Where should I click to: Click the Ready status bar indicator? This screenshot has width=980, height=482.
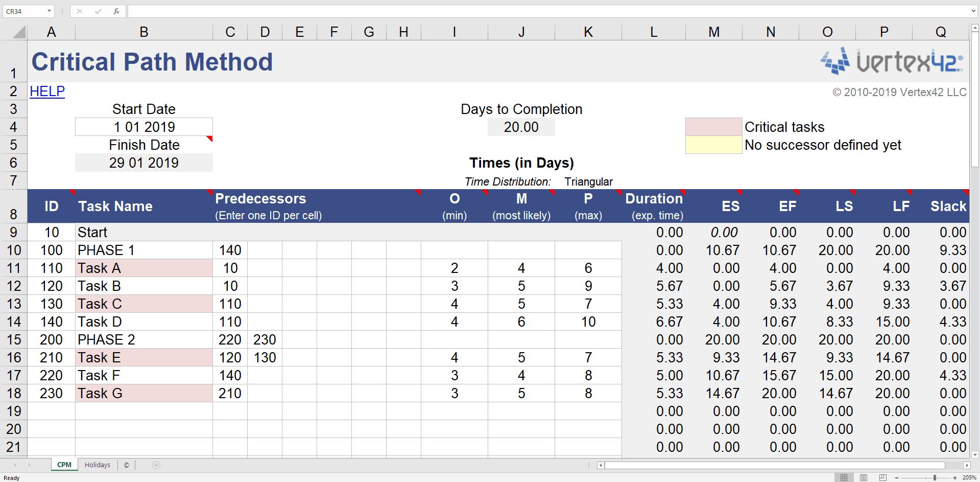[12, 478]
